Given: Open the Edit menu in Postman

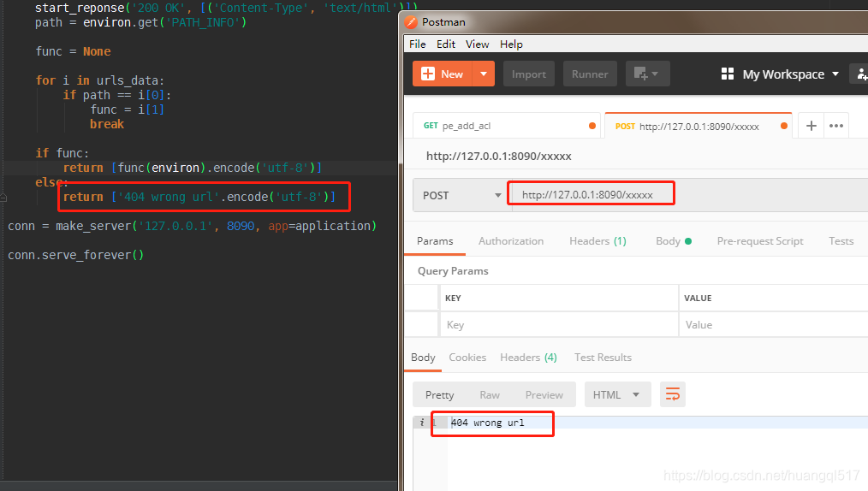Looking at the screenshot, I should point(446,44).
